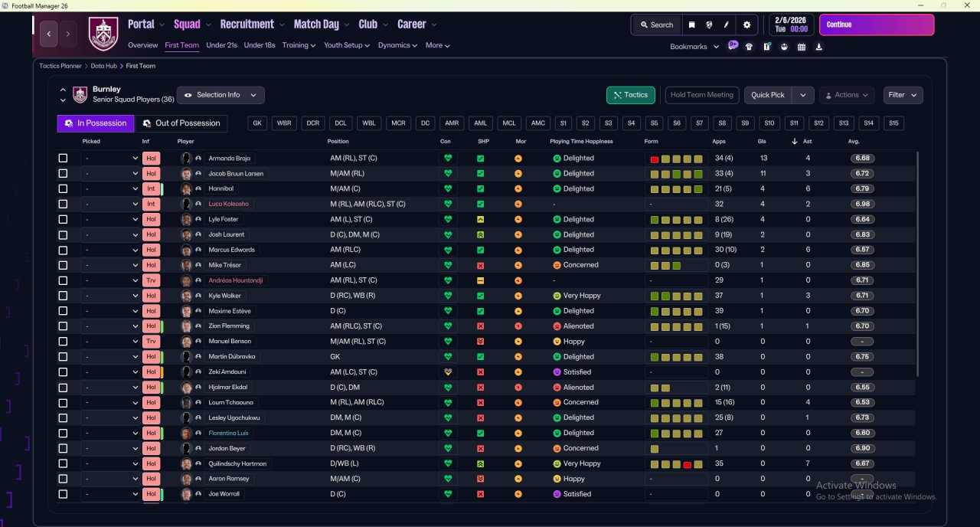Click the globe icon beside Search
The height and width of the screenshot is (527, 980).
click(x=708, y=25)
